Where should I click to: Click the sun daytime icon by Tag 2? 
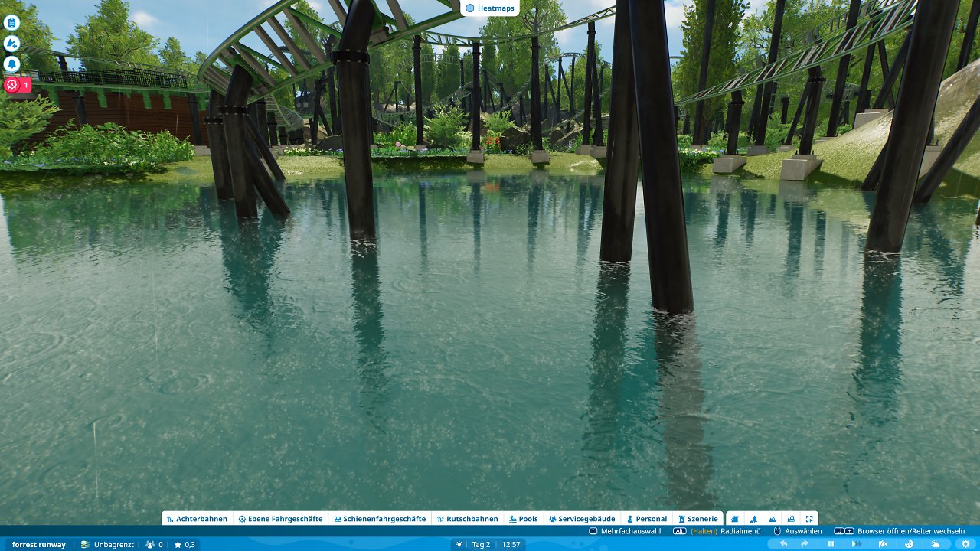(x=459, y=545)
